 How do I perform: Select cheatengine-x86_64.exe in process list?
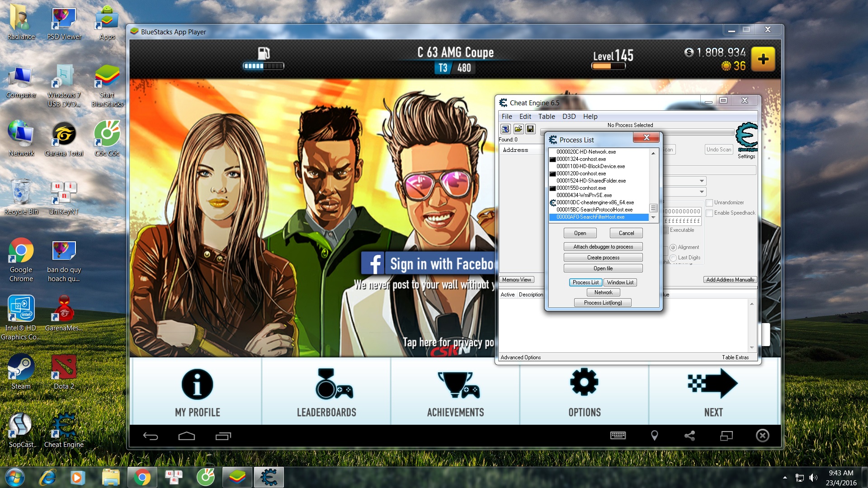pos(595,202)
